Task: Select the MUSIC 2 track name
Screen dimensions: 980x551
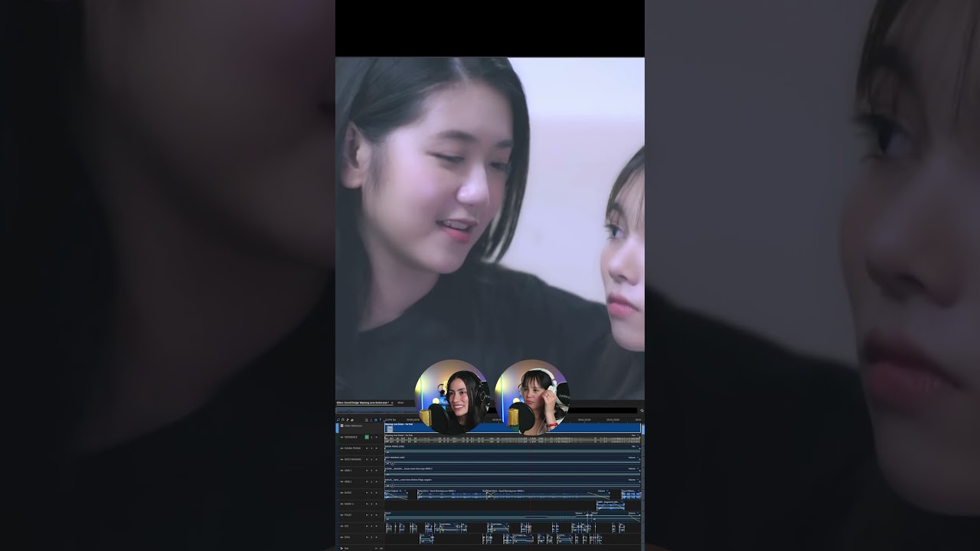Action: tap(350, 504)
